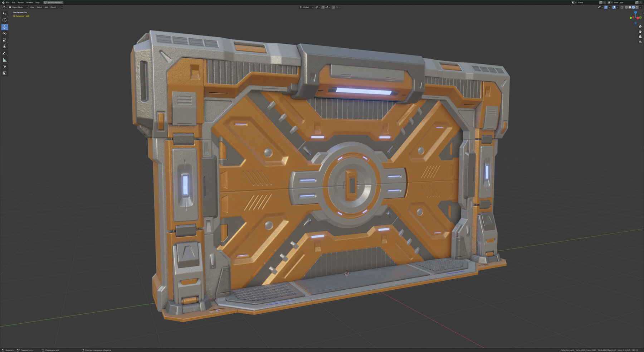Open the Object Mode dropdown
Viewport: 644px width, 352px height.
tap(18, 7)
